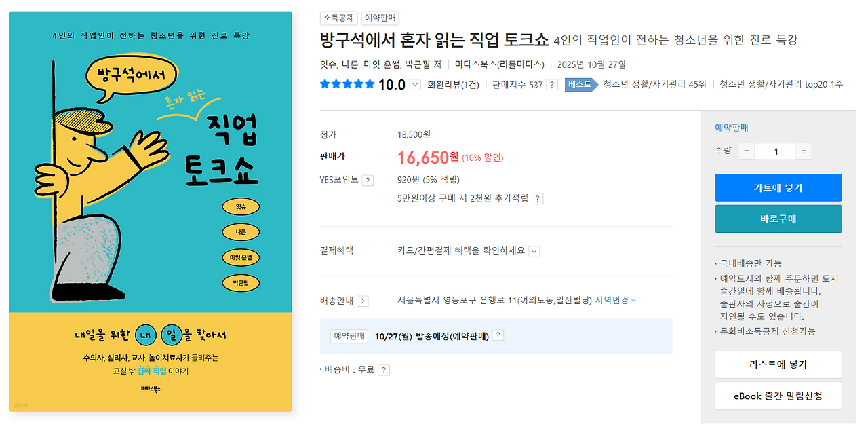Open help icon next to 2천원 추가적립
This screenshot has width=868, height=431.
pos(538,198)
